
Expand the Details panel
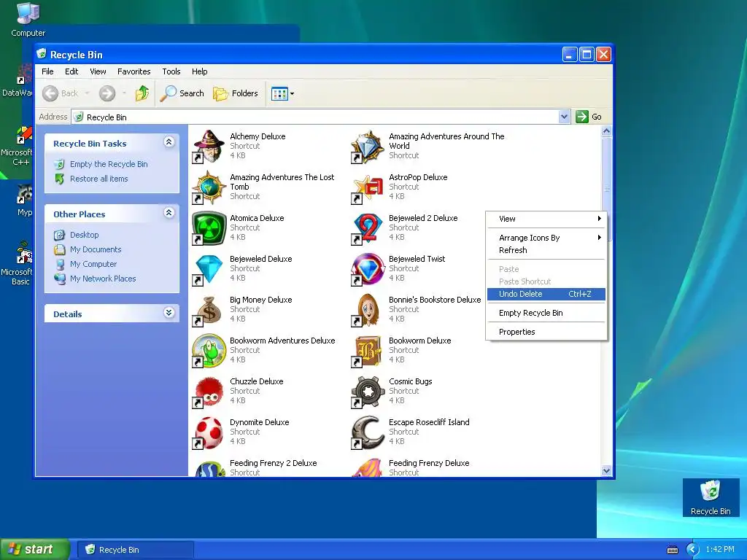[x=169, y=312]
